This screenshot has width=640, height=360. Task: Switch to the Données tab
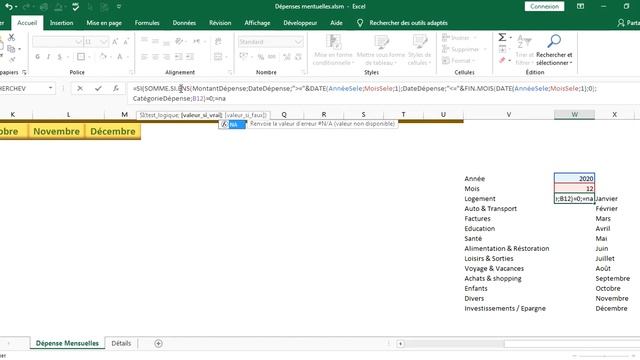pos(184,23)
